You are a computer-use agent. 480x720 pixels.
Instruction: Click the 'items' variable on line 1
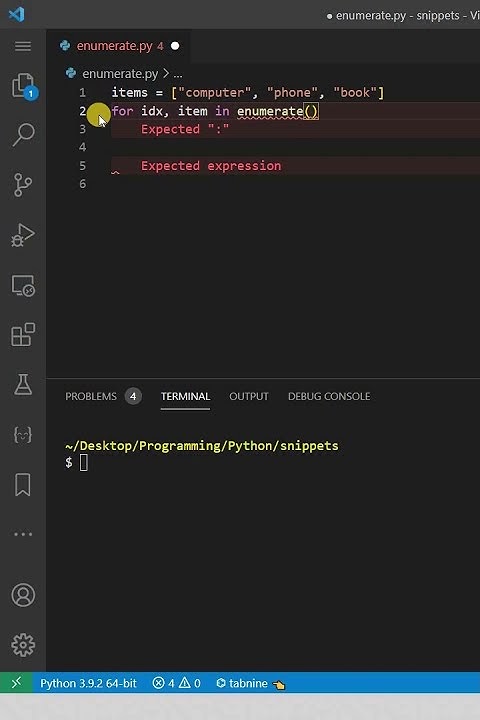tap(130, 93)
